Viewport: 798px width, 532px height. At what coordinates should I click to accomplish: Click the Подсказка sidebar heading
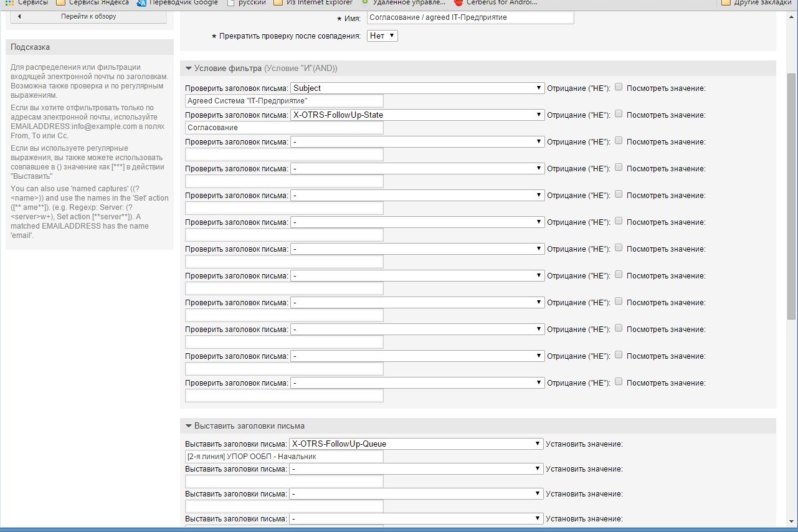pyautogui.click(x=30, y=47)
